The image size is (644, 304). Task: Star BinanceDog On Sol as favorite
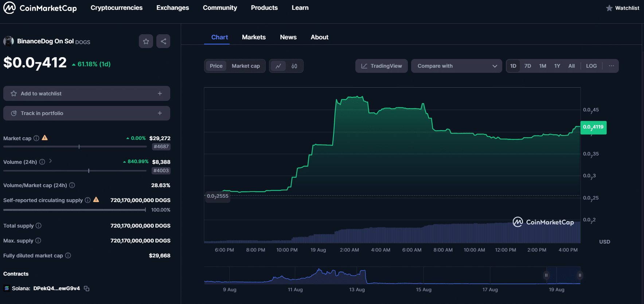pos(146,41)
